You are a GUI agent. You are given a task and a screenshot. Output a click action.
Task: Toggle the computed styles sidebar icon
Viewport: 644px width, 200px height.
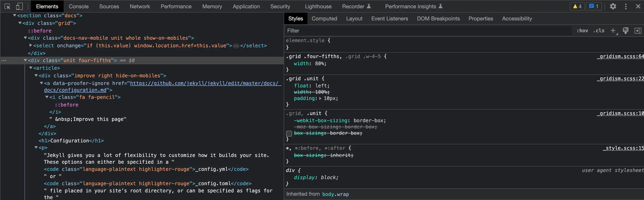pyautogui.click(x=638, y=31)
